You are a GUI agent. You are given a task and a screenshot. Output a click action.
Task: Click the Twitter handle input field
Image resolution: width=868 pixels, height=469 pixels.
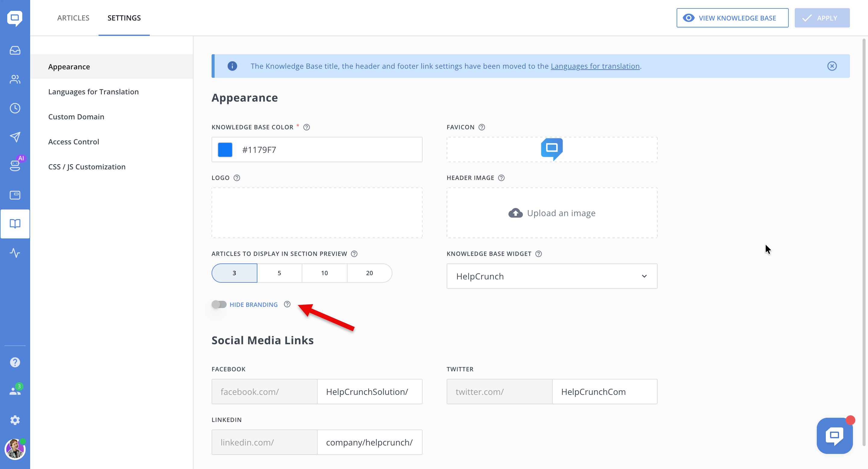click(605, 392)
